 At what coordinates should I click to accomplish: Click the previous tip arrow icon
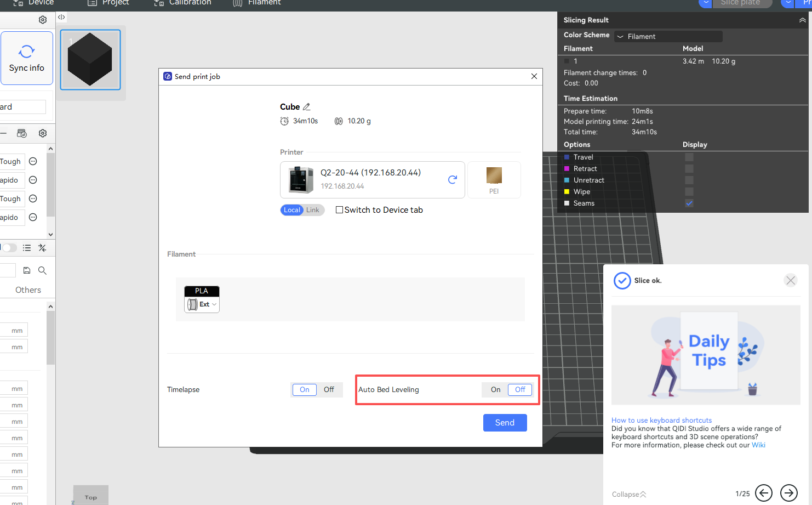763,493
